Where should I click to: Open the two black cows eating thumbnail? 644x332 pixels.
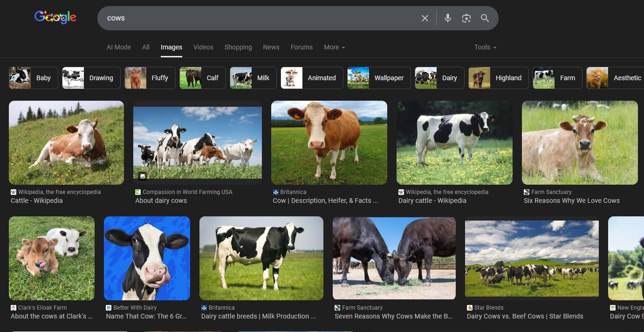[x=394, y=258]
